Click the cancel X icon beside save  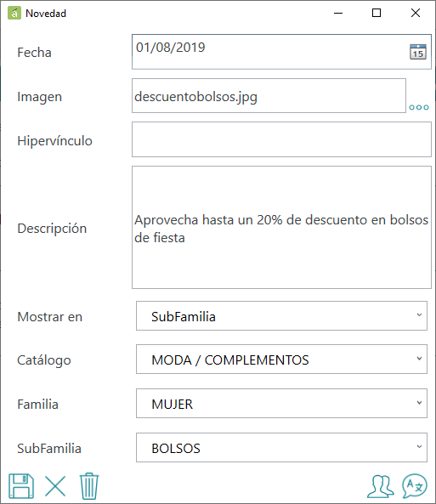tap(55, 486)
